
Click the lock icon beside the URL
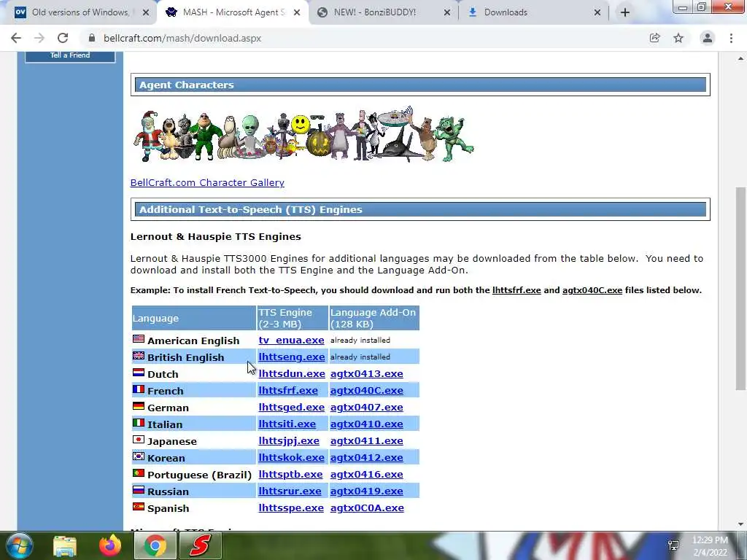click(x=91, y=38)
